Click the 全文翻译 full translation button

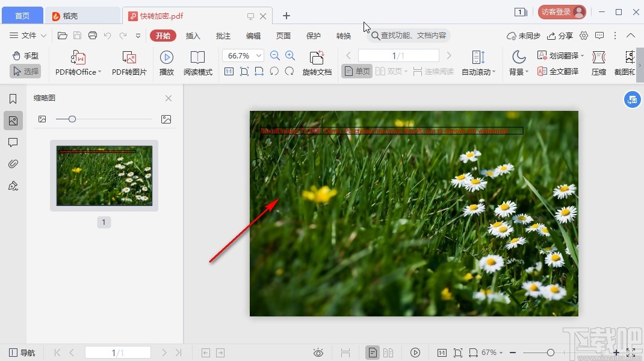(x=558, y=71)
